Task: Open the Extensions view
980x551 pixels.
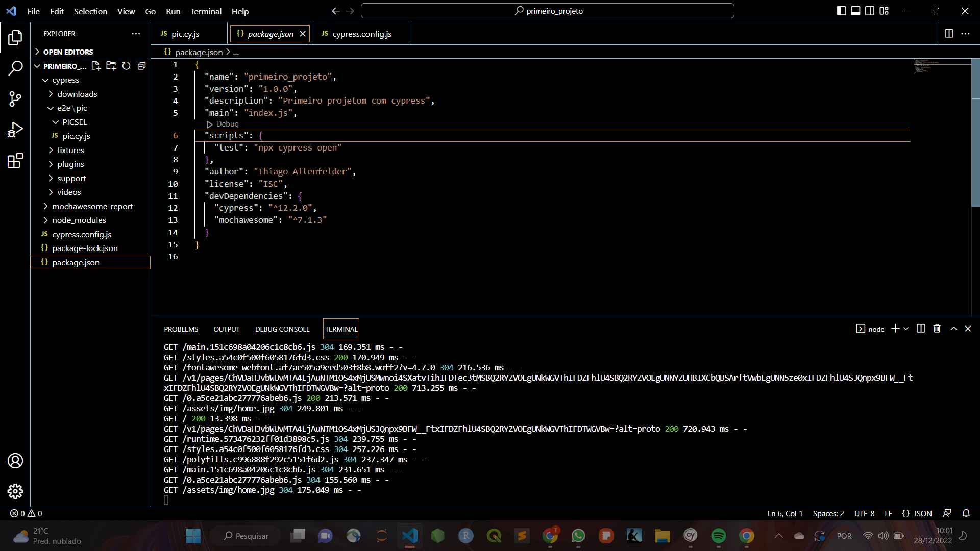Action: click(x=15, y=160)
